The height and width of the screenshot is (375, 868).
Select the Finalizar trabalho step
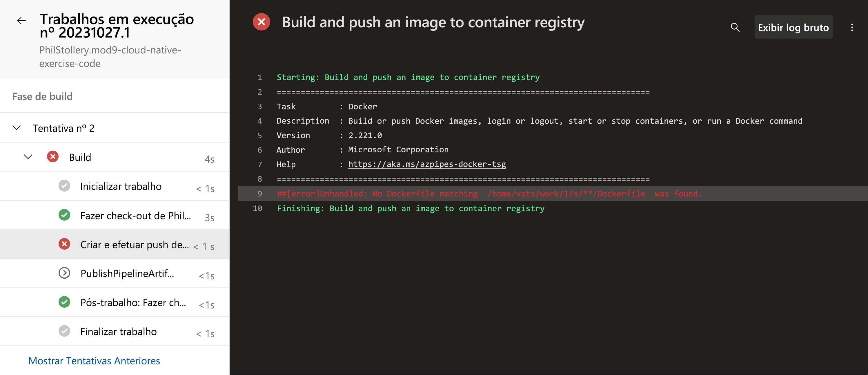click(118, 332)
